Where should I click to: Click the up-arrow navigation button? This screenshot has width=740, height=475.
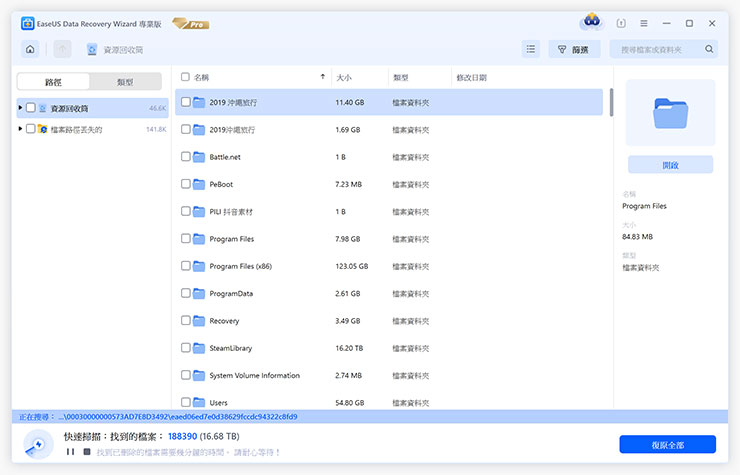point(62,49)
